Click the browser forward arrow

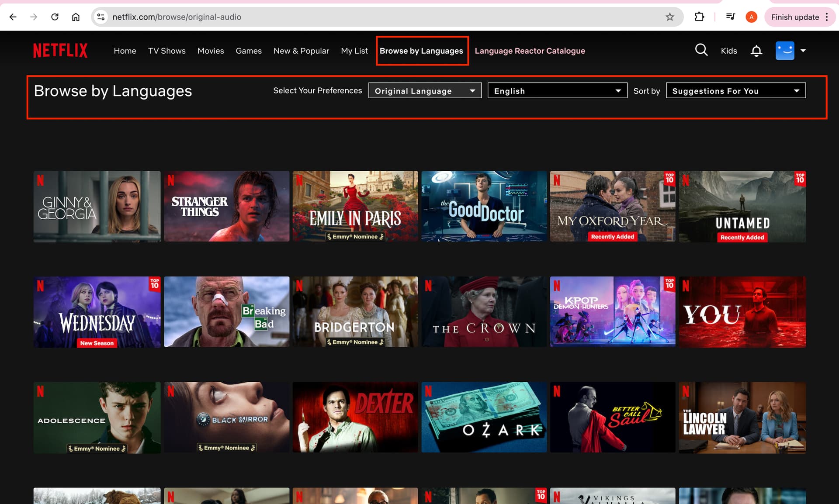34,17
